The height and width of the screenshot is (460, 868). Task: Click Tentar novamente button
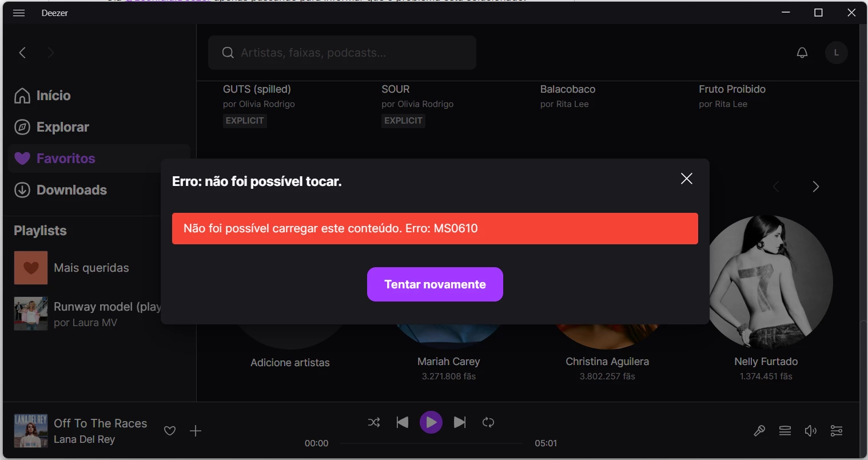[435, 284]
